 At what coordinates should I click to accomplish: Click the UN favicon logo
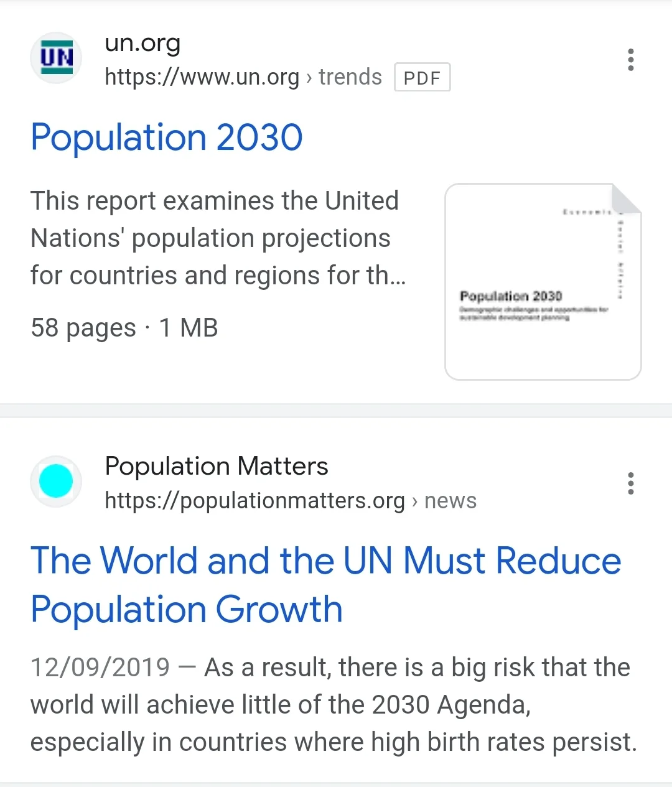pos(57,58)
